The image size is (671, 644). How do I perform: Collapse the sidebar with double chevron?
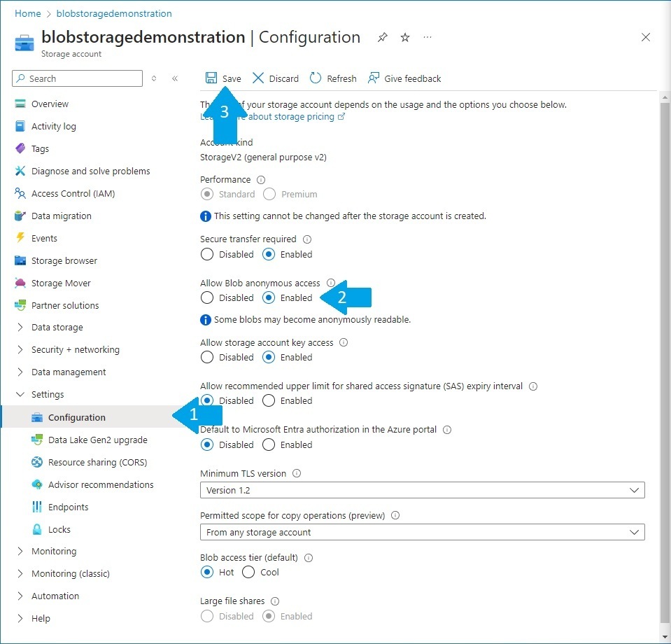point(175,78)
